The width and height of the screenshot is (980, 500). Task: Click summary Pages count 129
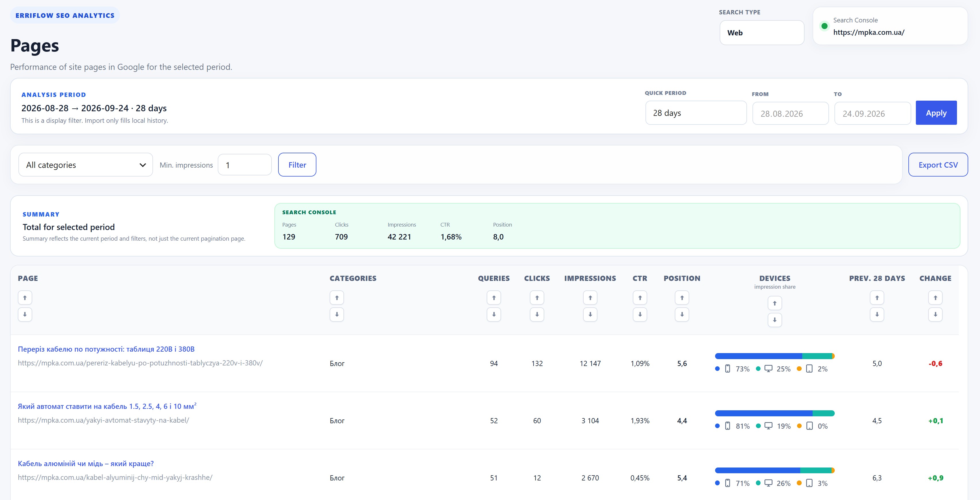pyautogui.click(x=289, y=237)
